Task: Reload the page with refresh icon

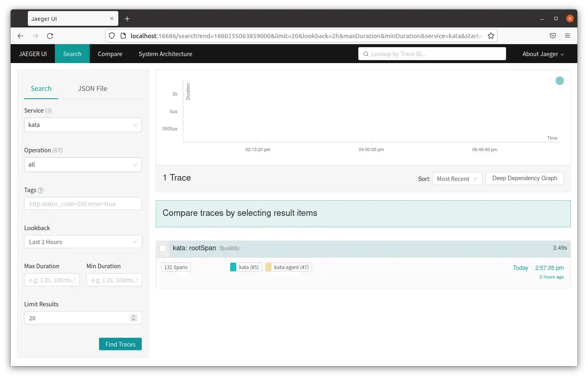Action: [50, 36]
